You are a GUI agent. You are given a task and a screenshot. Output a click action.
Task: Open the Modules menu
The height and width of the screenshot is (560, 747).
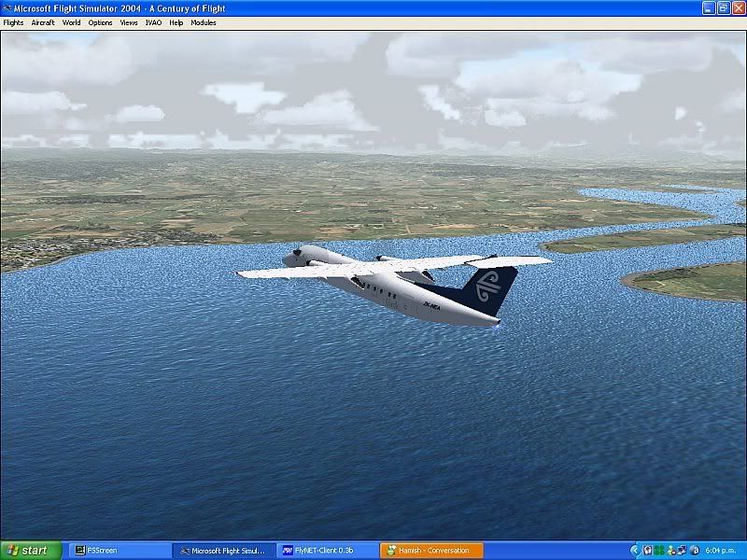(204, 22)
